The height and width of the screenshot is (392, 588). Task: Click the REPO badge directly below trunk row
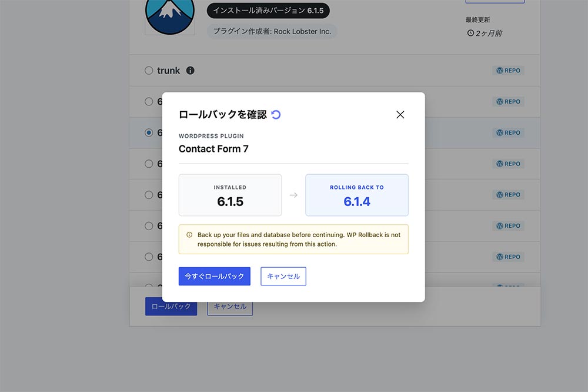click(x=508, y=102)
